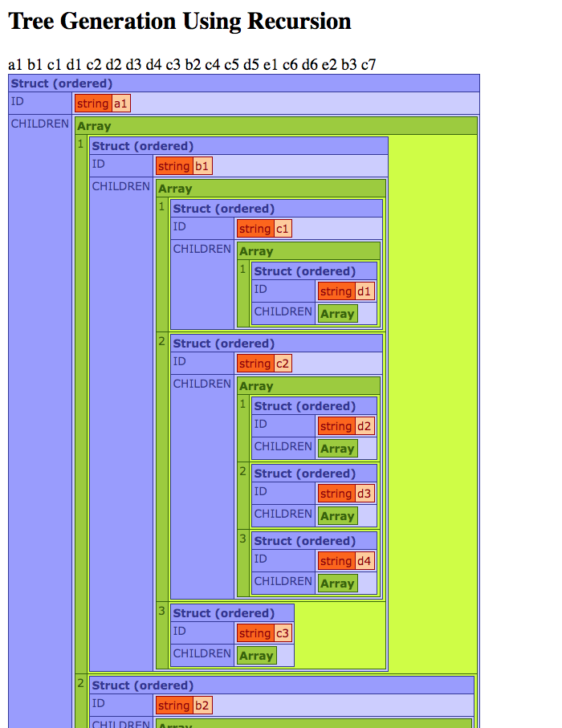Select the 'string c2' value cell
The image size is (562, 728).
pyautogui.click(x=264, y=363)
